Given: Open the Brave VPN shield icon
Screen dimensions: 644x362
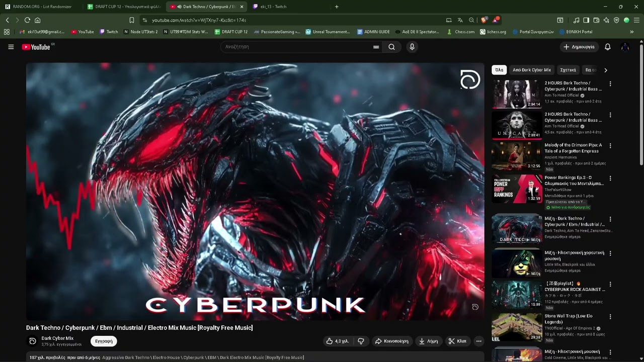Looking at the screenshot, I should tap(616, 20).
